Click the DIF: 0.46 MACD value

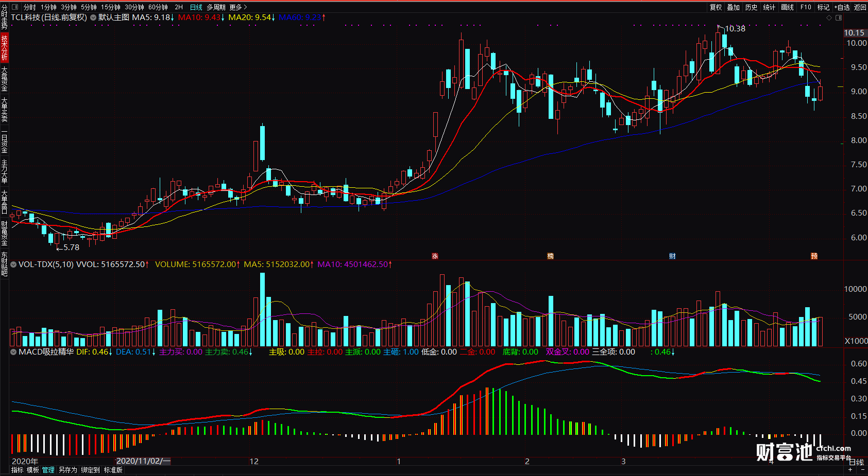[x=94, y=352]
